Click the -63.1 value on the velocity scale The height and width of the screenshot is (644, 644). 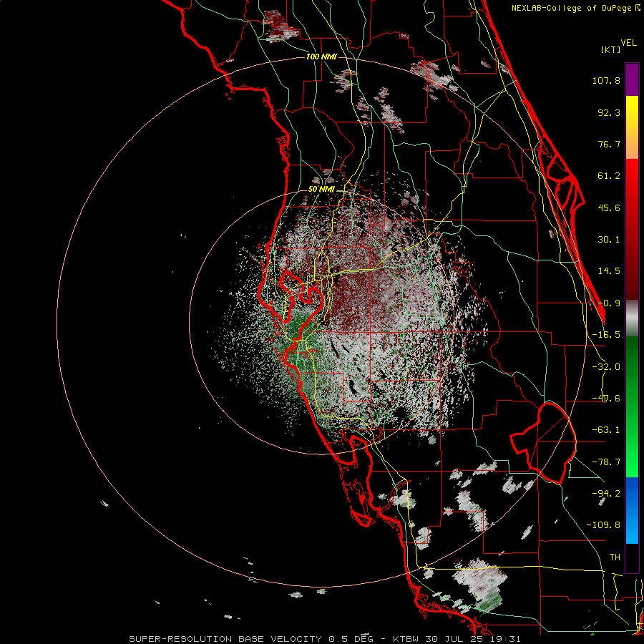[606, 430]
